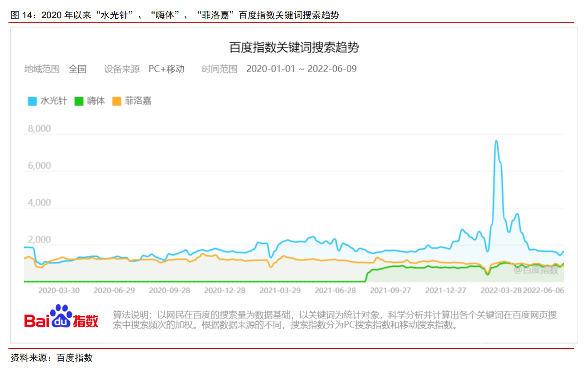The width and height of the screenshot is (588, 368).
Task: Select the 2022-03-28 date on the x-axis
Action: (501, 290)
